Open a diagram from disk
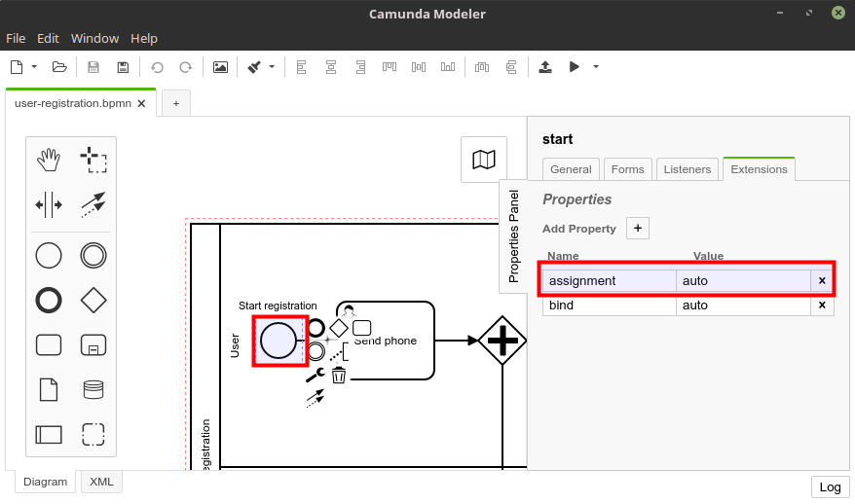The height and width of the screenshot is (504, 855). pyautogui.click(x=59, y=67)
